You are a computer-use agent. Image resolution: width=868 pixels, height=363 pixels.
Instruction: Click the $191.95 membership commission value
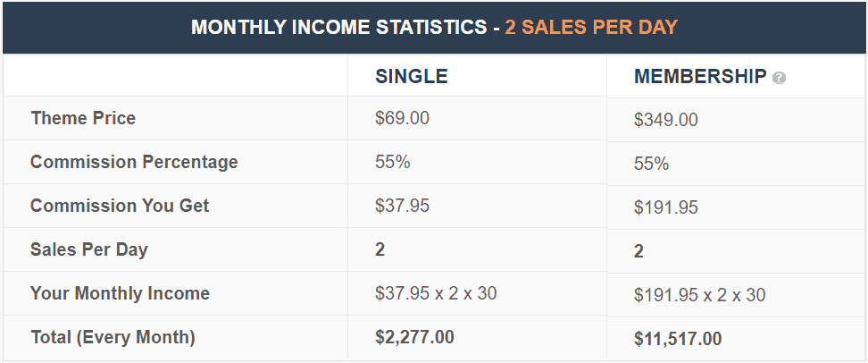(665, 207)
